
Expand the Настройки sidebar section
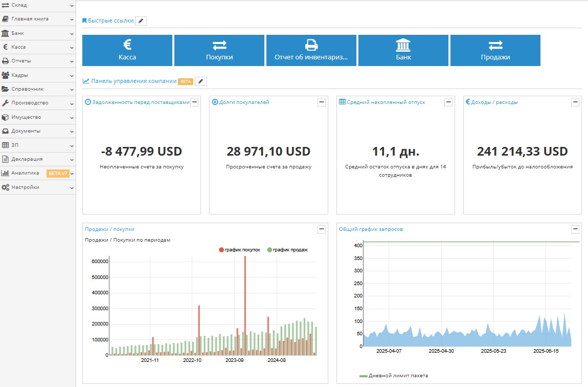click(38, 187)
